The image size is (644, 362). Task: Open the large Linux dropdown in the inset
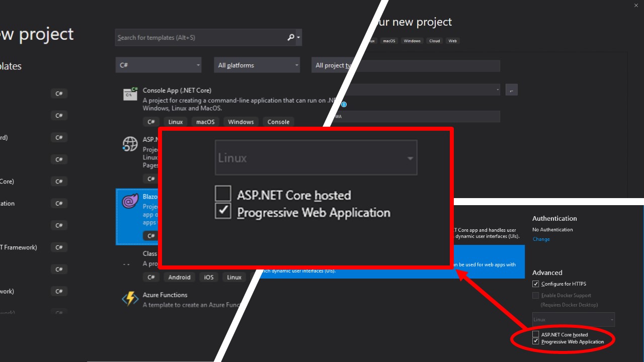[316, 158]
